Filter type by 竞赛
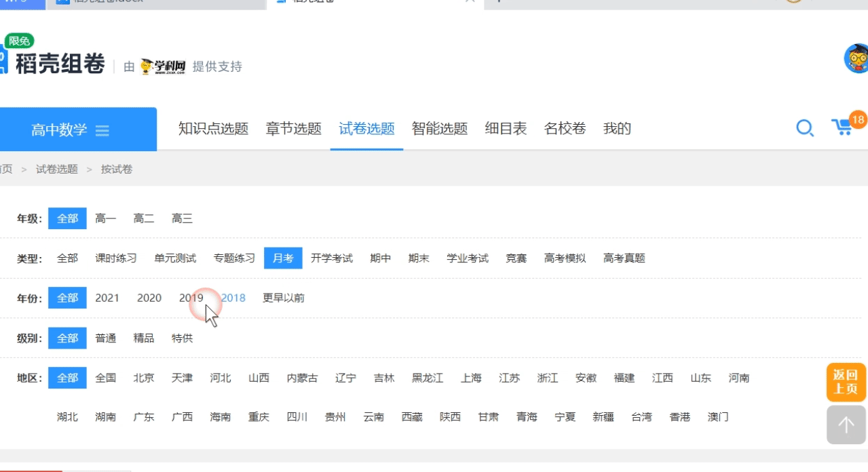The height and width of the screenshot is (472, 868). [516, 258]
